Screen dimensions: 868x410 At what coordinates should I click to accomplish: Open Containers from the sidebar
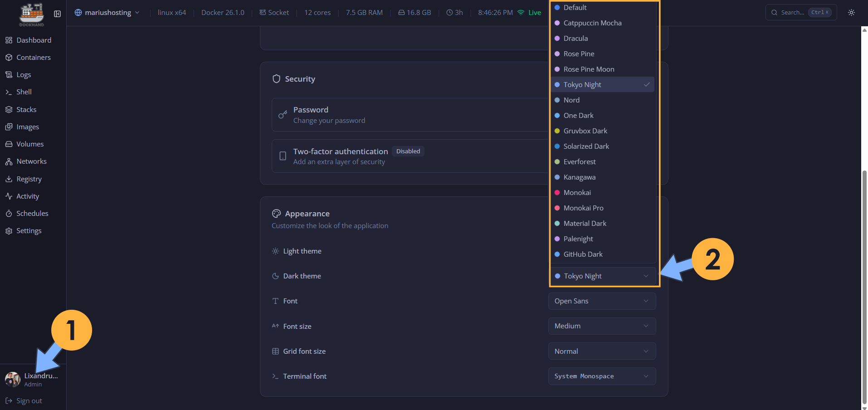(33, 58)
